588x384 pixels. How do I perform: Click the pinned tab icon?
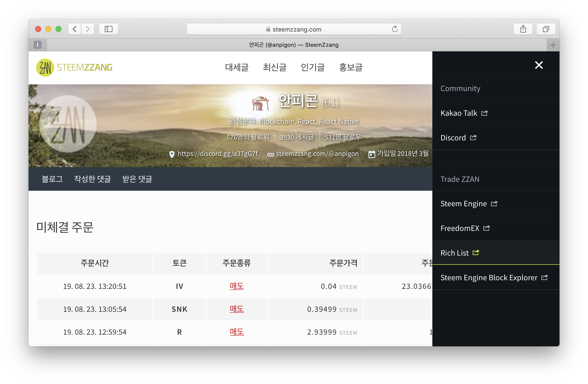[x=38, y=45]
